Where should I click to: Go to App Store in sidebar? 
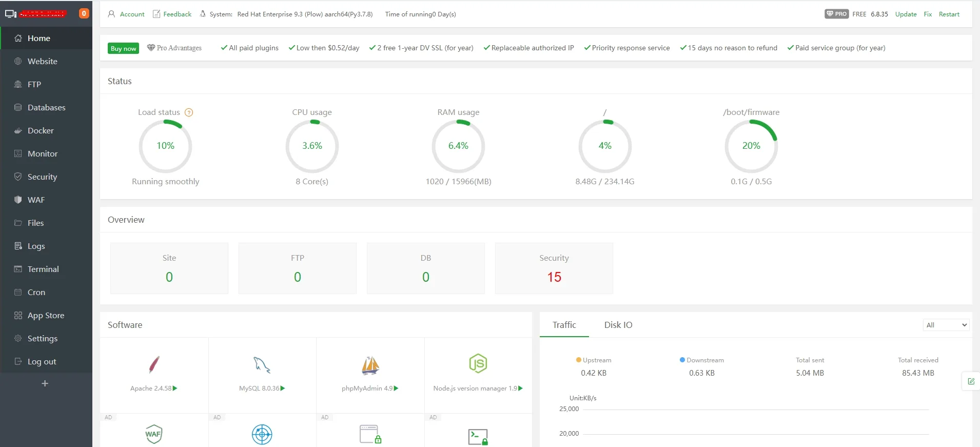(46, 315)
